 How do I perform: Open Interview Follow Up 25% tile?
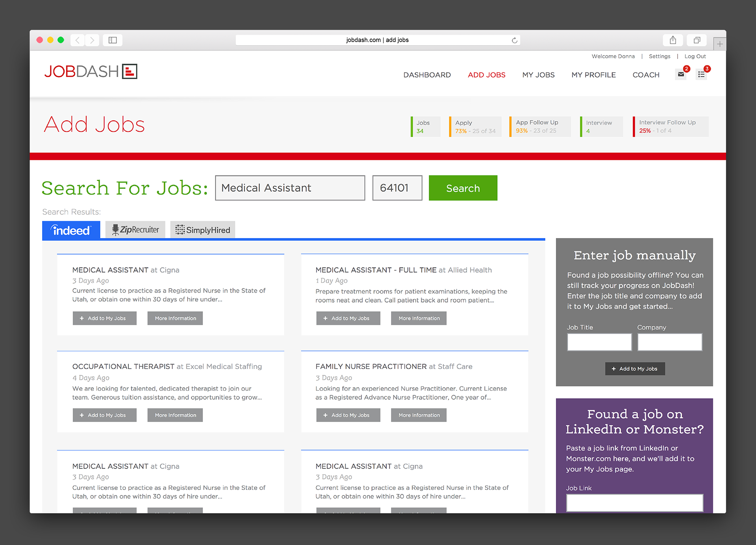point(671,127)
